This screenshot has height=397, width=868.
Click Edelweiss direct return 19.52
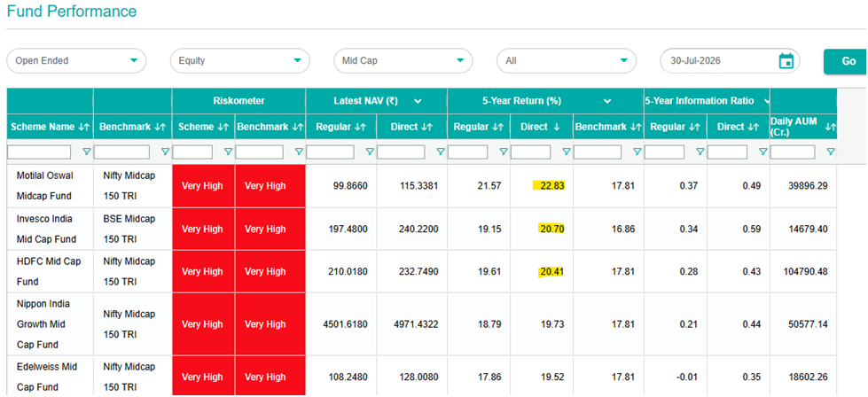552,378
